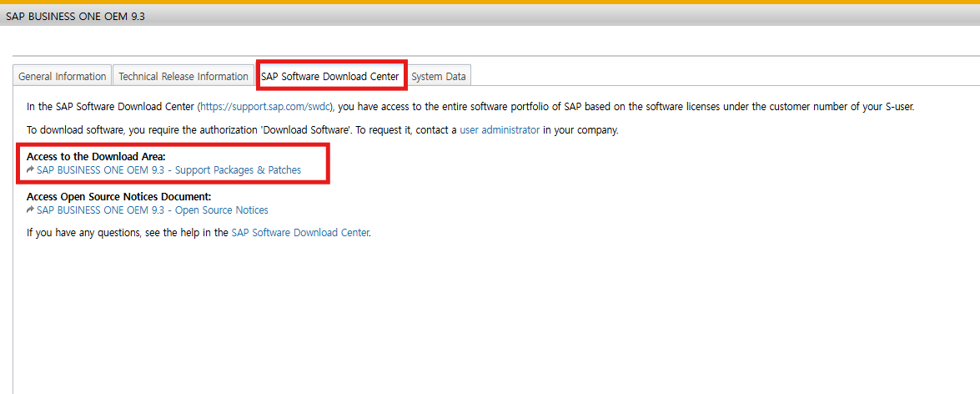
Task: Follow the user administrator link
Action: point(500,131)
